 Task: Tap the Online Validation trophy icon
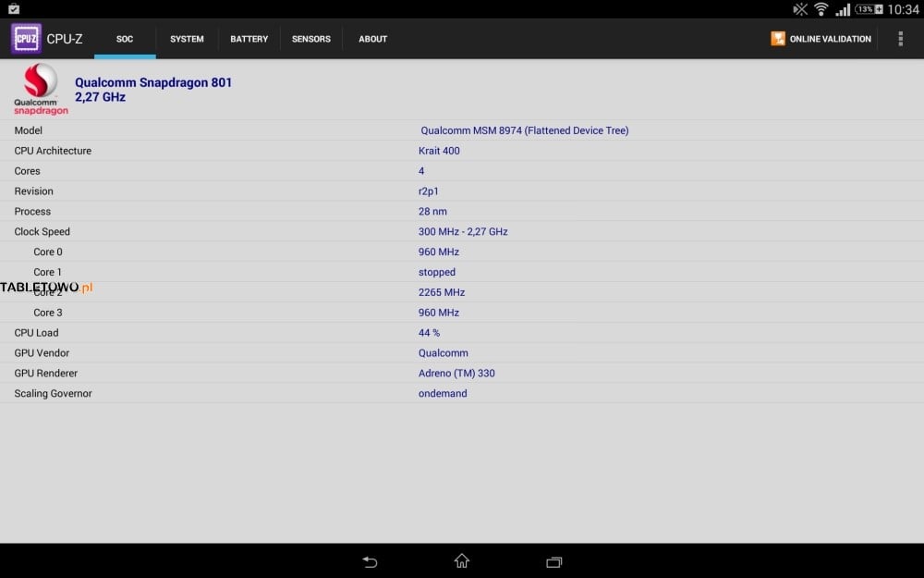click(x=778, y=39)
